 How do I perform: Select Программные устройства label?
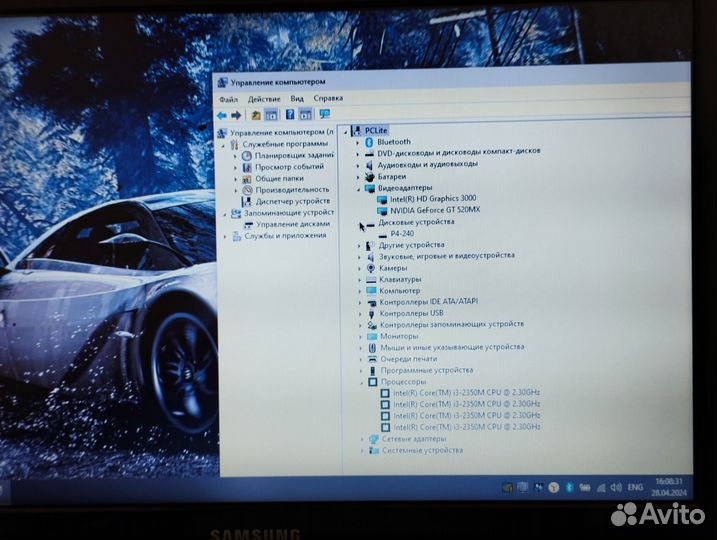(427, 370)
